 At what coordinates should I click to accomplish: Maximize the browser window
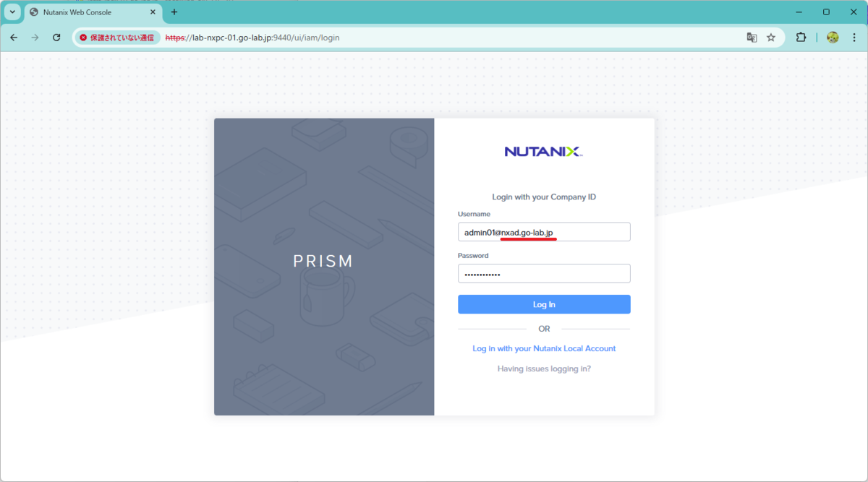(826, 12)
